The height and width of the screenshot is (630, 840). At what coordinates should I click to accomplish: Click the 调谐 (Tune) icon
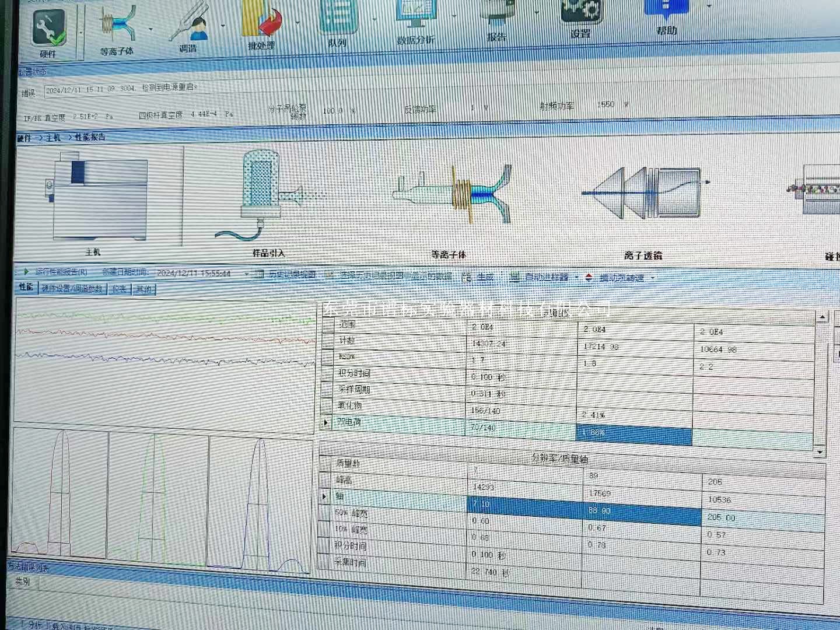click(190, 26)
